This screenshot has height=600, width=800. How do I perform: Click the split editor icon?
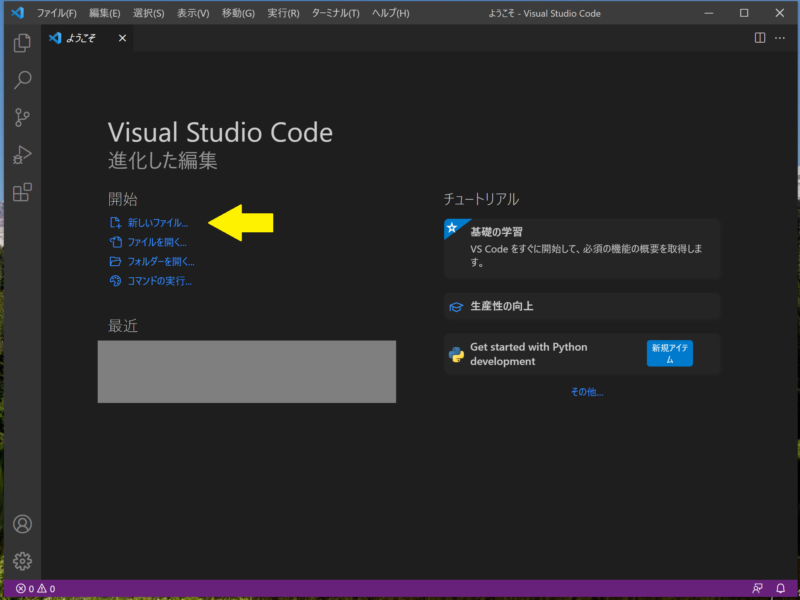(x=760, y=38)
